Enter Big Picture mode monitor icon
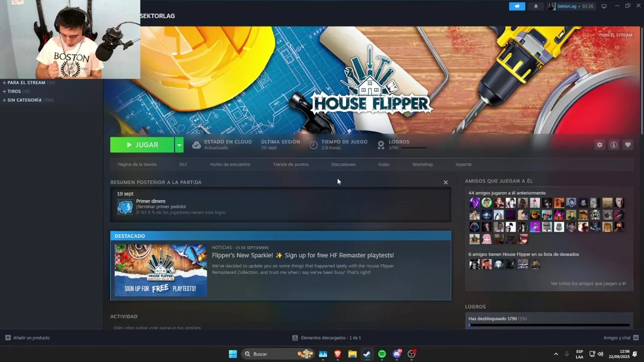 [x=604, y=6]
